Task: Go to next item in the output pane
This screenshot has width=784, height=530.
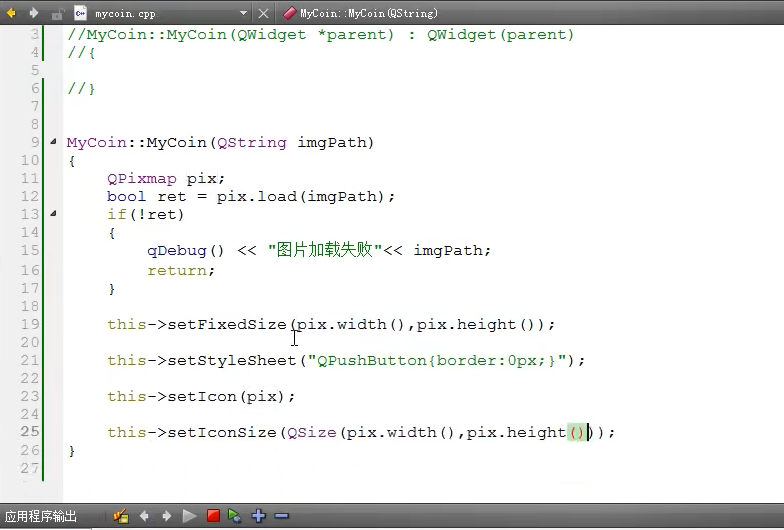Action: tap(166, 516)
